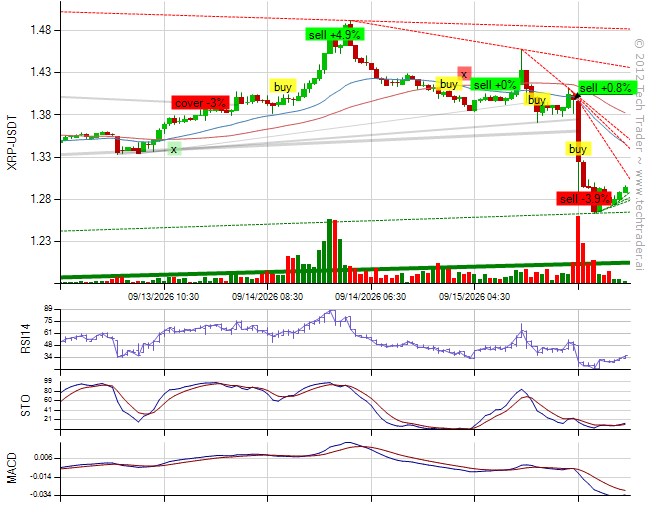Screen dimensions: 657x514
Task: Click the first yellow 'buy' label near 08:30
Action: [x=282, y=87]
